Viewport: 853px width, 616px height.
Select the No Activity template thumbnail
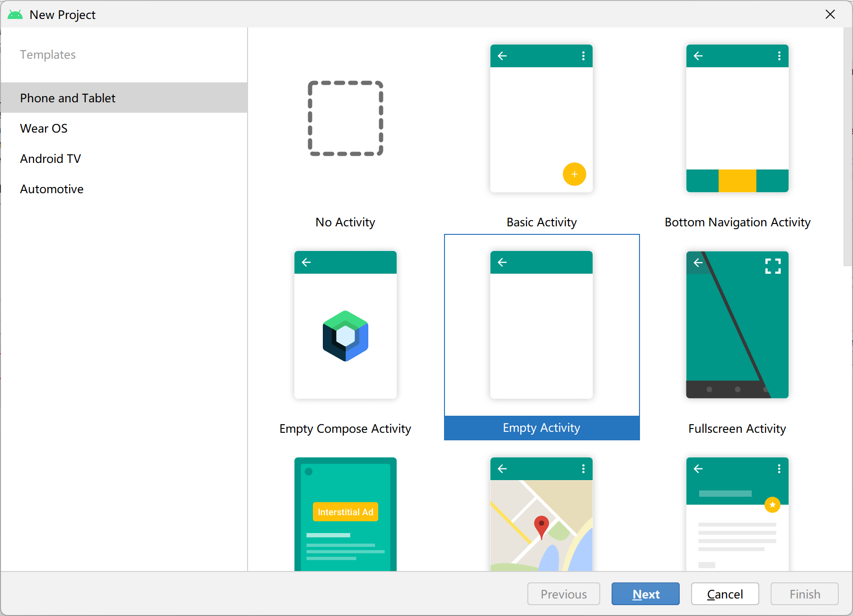click(x=346, y=118)
